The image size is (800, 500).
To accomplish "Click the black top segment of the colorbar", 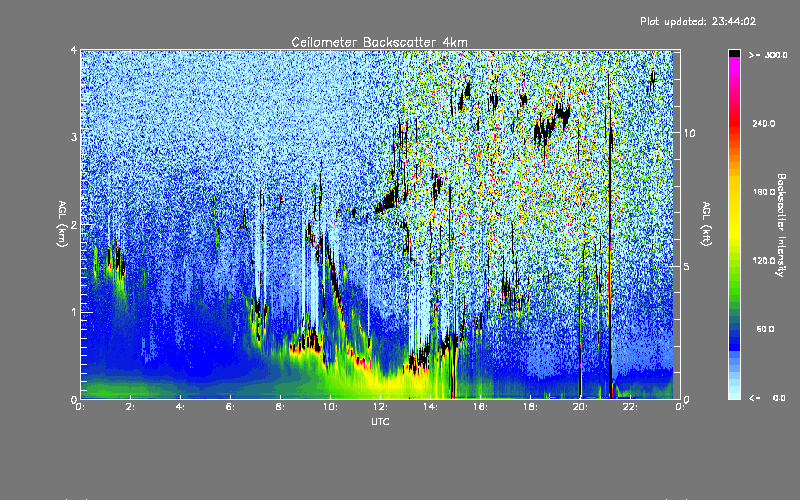I will tap(734, 53).
